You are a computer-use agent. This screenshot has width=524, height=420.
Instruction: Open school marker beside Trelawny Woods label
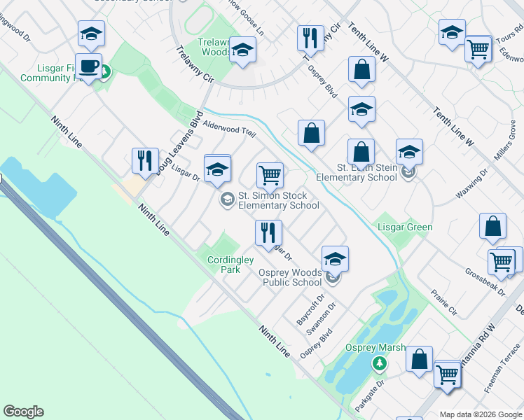pos(243,50)
